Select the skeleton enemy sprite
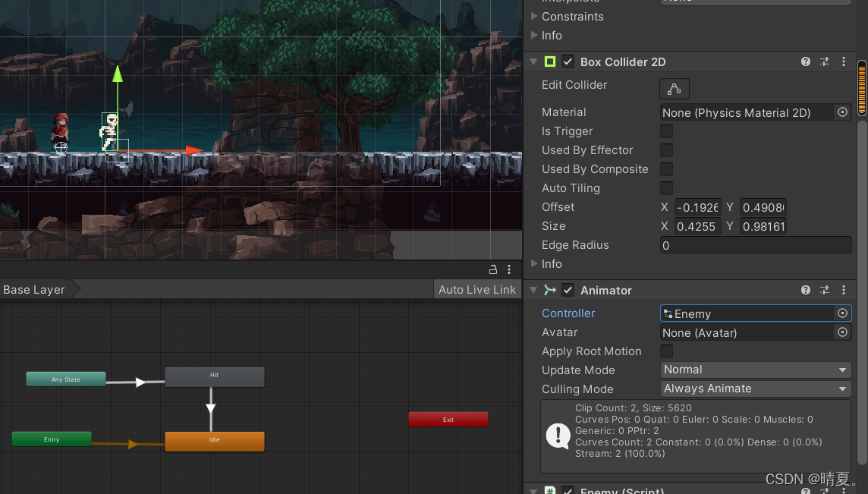This screenshot has height=494, width=868. [x=109, y=132]
